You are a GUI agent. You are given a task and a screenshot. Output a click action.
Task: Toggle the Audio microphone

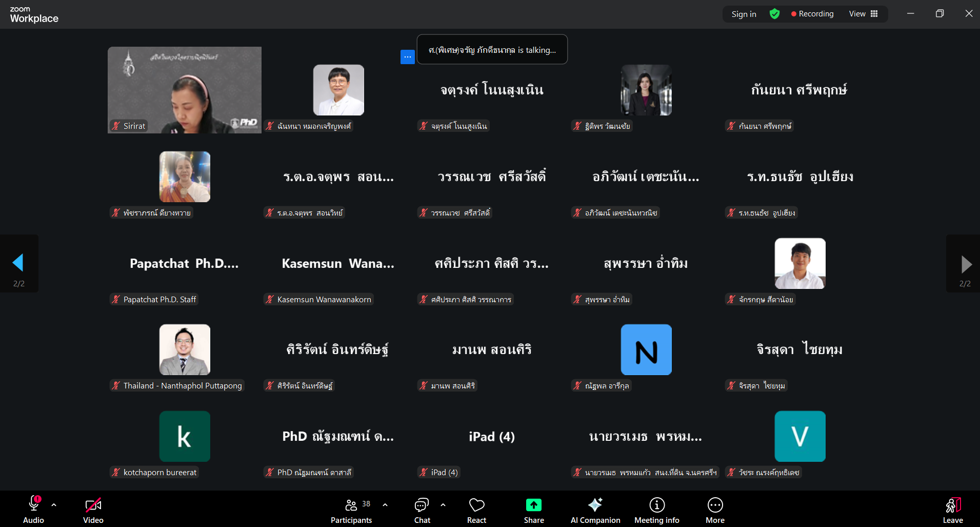point(34,504)
